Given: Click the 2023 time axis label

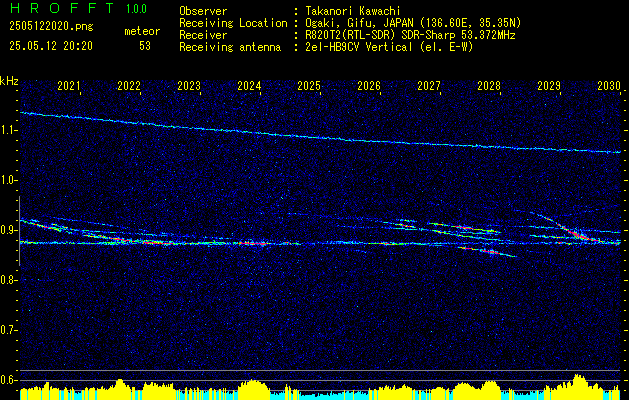Looking at the screenshot, I should tap(189, 85).
